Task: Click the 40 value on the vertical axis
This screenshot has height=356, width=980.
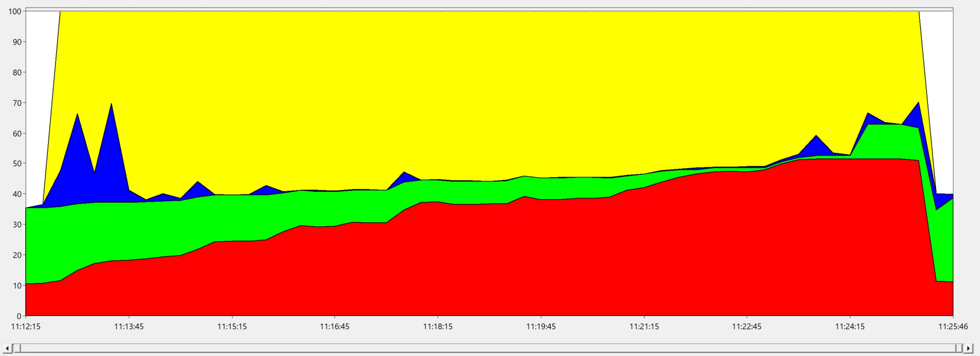Action: [x=17, y=194]
